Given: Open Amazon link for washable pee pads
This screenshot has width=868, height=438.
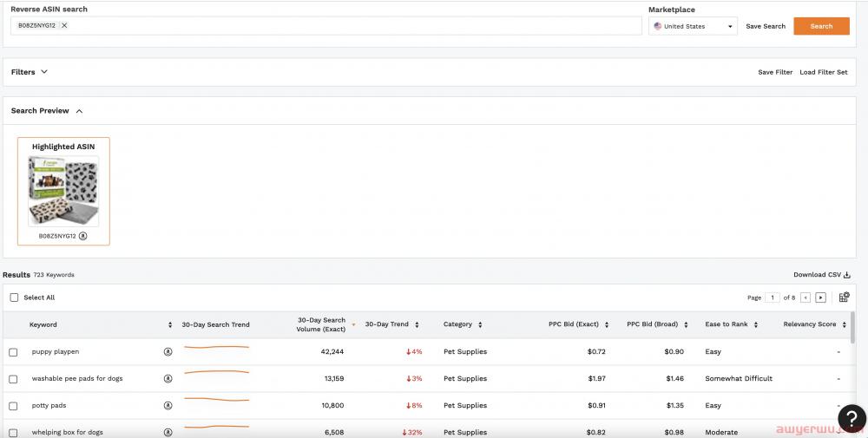Looking at the screenshot, I should 168,379.
